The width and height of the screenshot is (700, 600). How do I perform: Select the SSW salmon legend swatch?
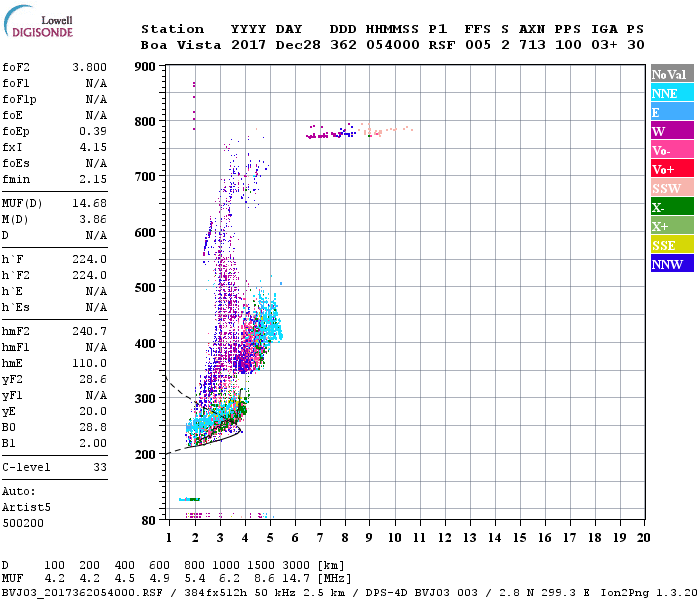tap(672, 188)
